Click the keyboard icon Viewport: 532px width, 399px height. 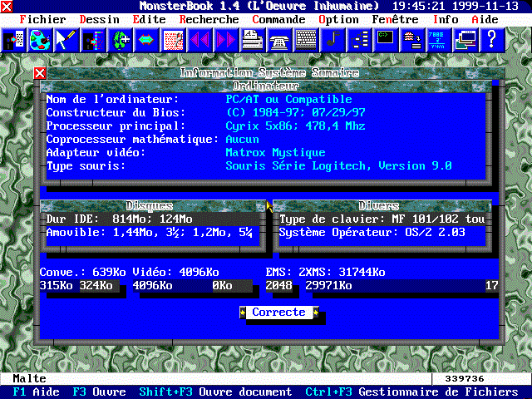(x=306, y=40)
